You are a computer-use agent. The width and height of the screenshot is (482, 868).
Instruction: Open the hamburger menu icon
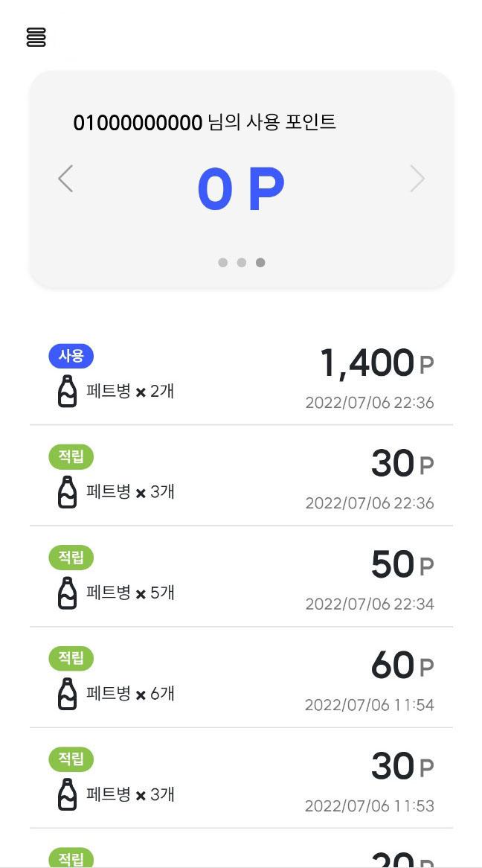pyautogui.click(x=36, y=36)
